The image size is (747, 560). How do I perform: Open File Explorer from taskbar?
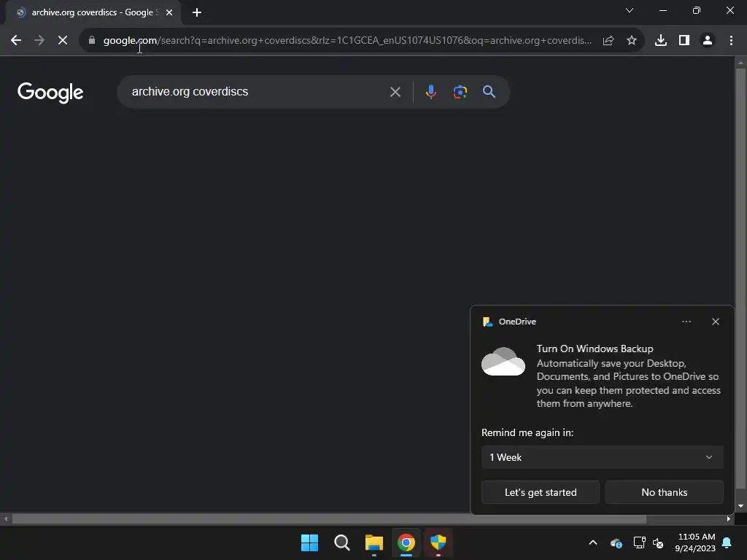pos(374,542)
